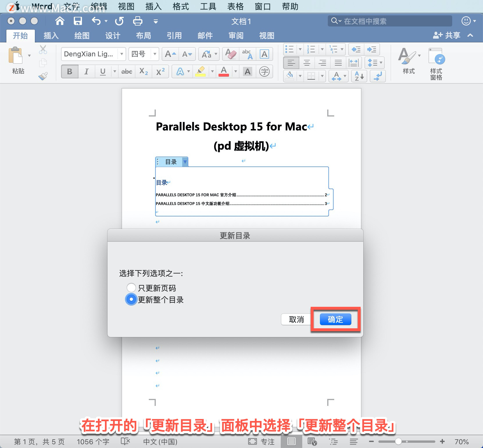Adjust the zoom slider handle
Image resolution: width=483 pixels, height=448 pixels.
point(398,441)
